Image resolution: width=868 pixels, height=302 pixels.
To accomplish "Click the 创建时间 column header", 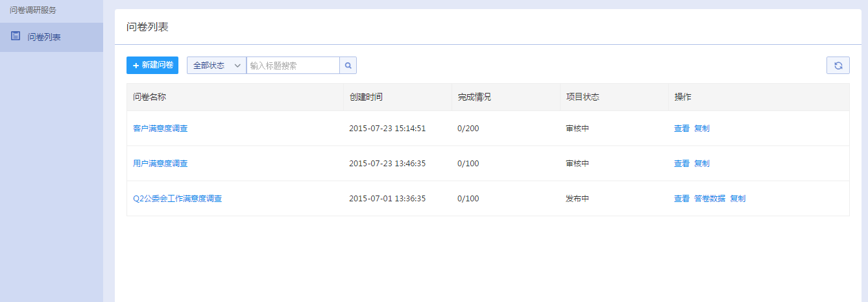I will [x=366, y=97].
